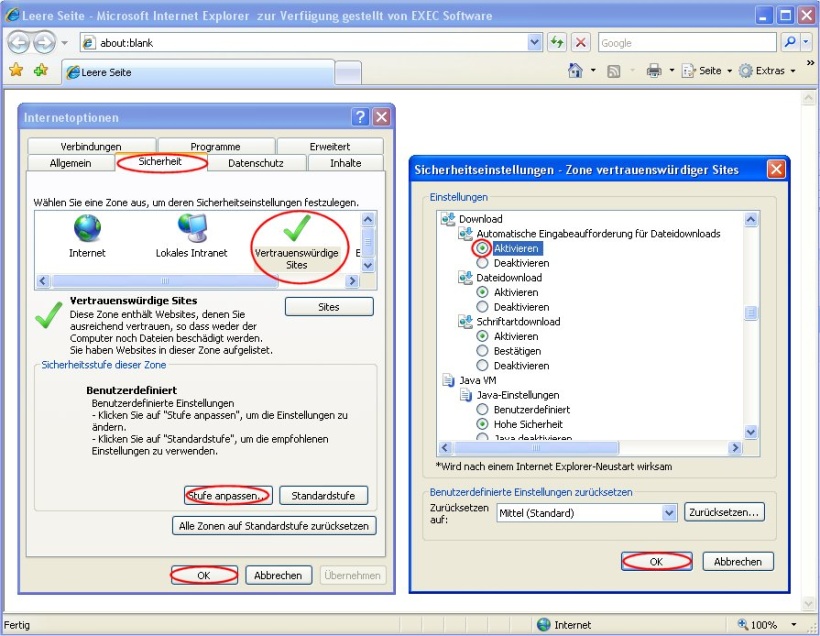Open the zoom level dropdown arrow
820x636 pixels.
coord(794,624)
